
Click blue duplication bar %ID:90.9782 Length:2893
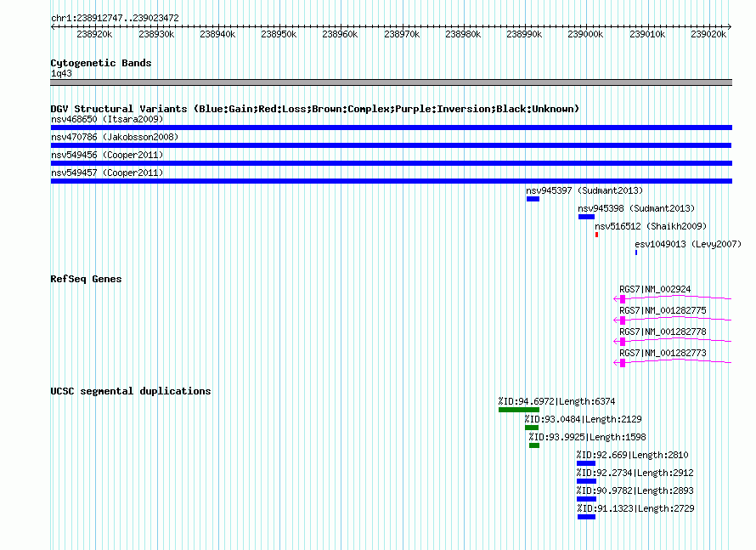pyautogui.click(x=586, y=499)
